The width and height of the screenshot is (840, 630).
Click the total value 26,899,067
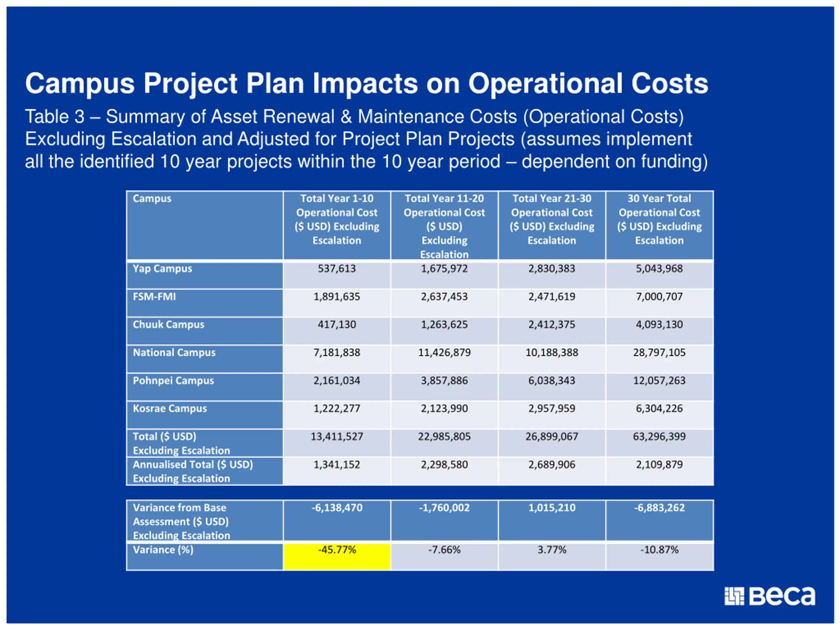(x=552, y=437)
